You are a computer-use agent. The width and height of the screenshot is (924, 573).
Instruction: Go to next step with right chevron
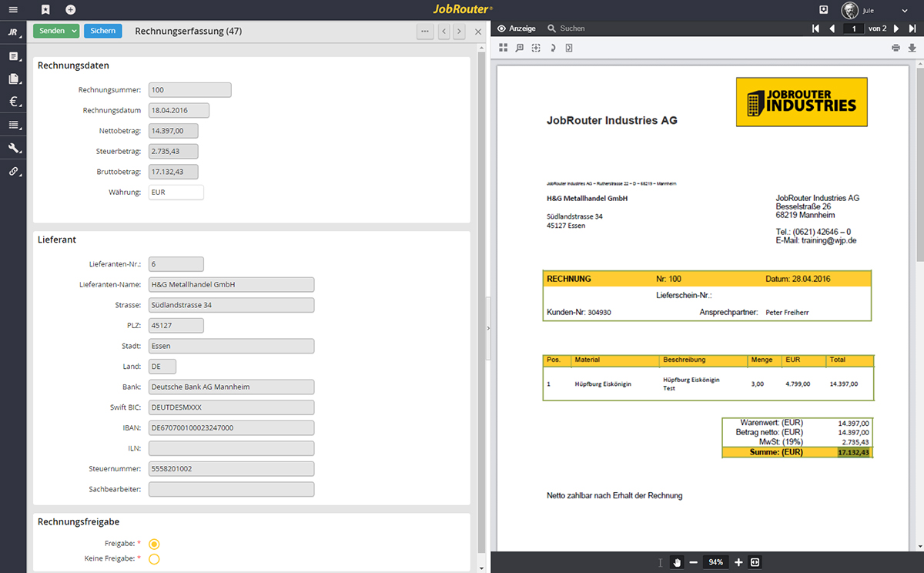pos(459,32)
